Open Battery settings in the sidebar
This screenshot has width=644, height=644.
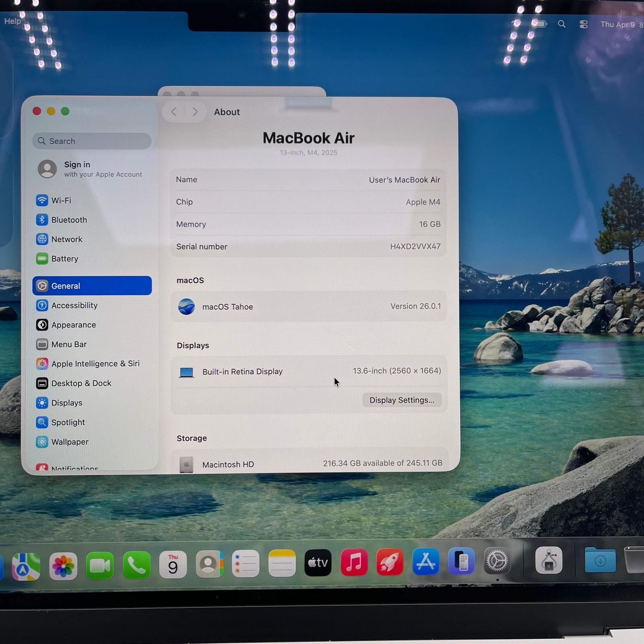point(92,258)
